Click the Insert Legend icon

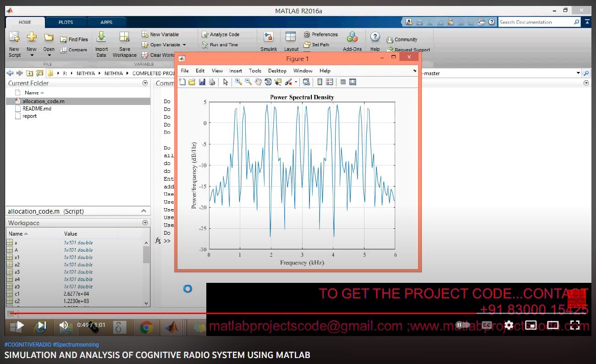click(329, 82)
